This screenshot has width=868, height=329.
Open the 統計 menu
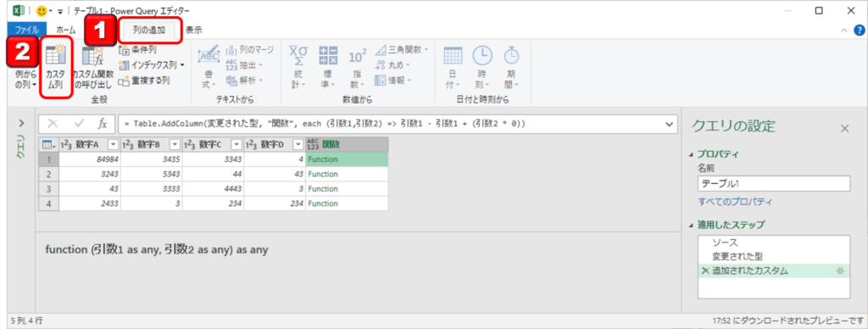(298, 68)
